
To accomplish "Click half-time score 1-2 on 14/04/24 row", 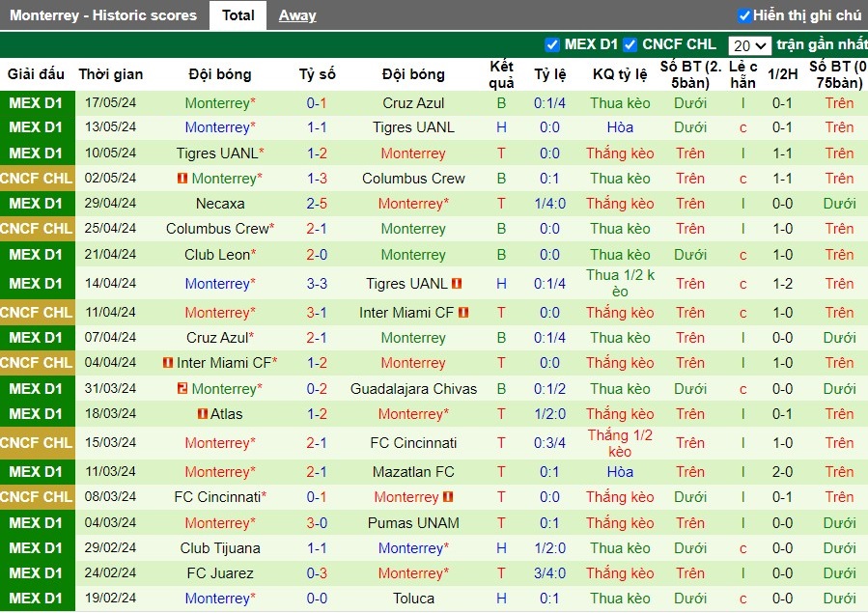I will coord(782,283).
